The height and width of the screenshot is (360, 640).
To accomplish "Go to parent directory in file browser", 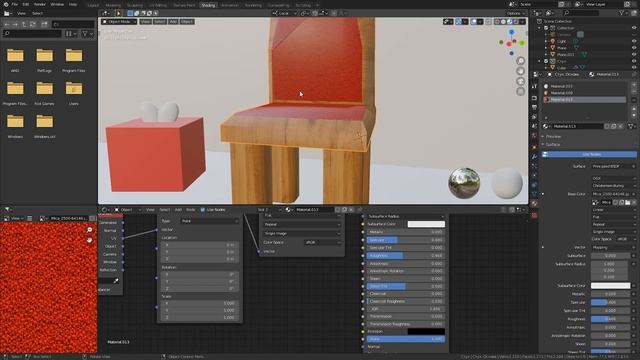I will coord(24,24).
